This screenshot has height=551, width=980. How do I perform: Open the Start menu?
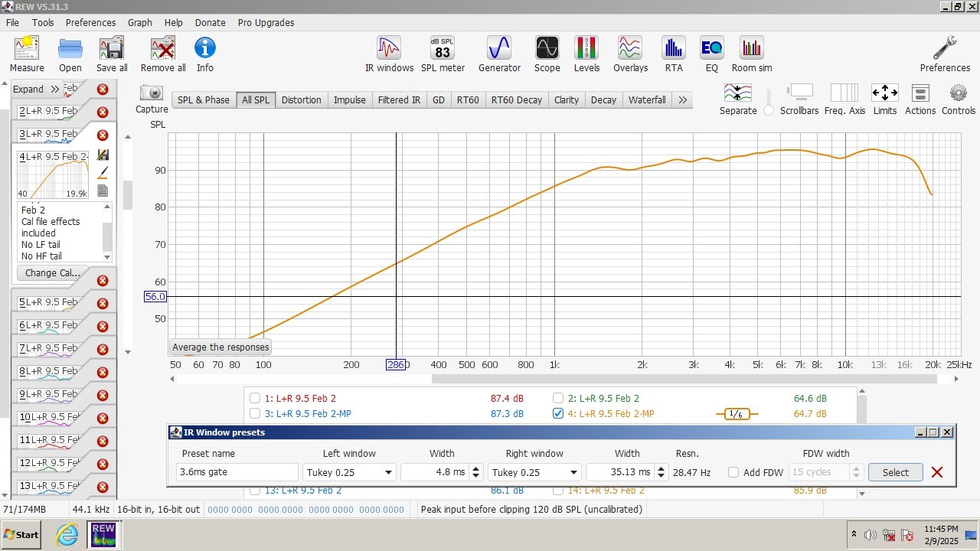pyautogui.click(x=22, y=534)
